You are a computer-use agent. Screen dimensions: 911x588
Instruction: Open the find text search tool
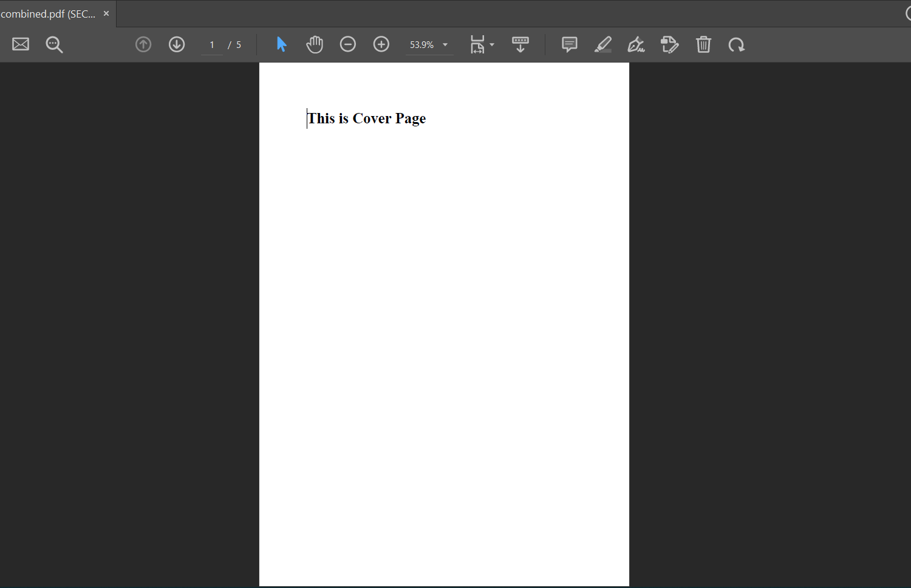tap(54, 44)
